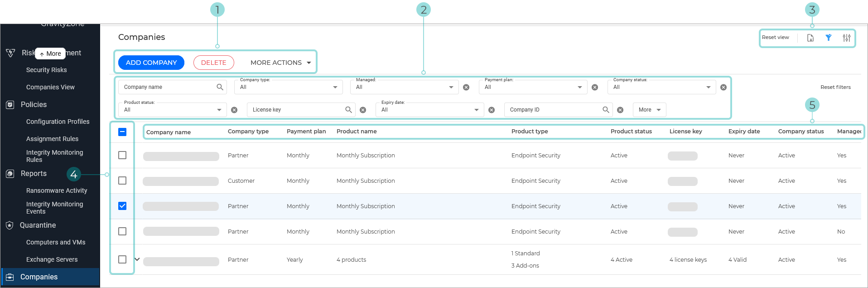Clear the Company status filter X icon
This screenshot has height=288, width=868.
pyautogui.click(x=723, y=88)
